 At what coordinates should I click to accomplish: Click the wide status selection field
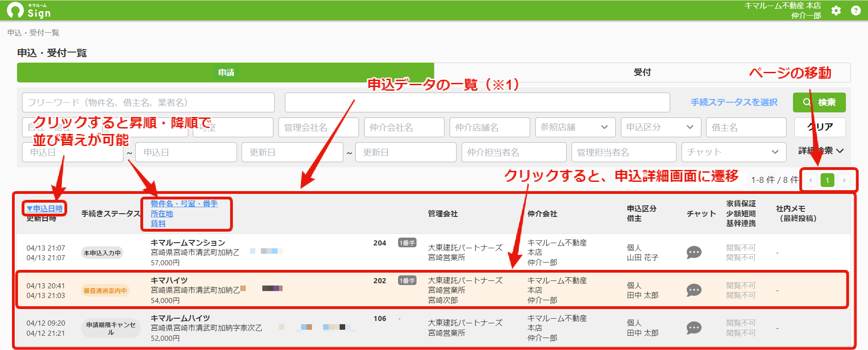click(477, 102)
